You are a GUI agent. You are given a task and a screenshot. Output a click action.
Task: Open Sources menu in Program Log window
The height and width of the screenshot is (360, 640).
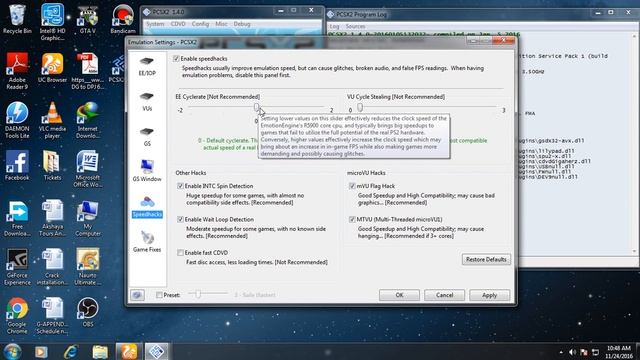pyautogui.click(x=355, y=26)
